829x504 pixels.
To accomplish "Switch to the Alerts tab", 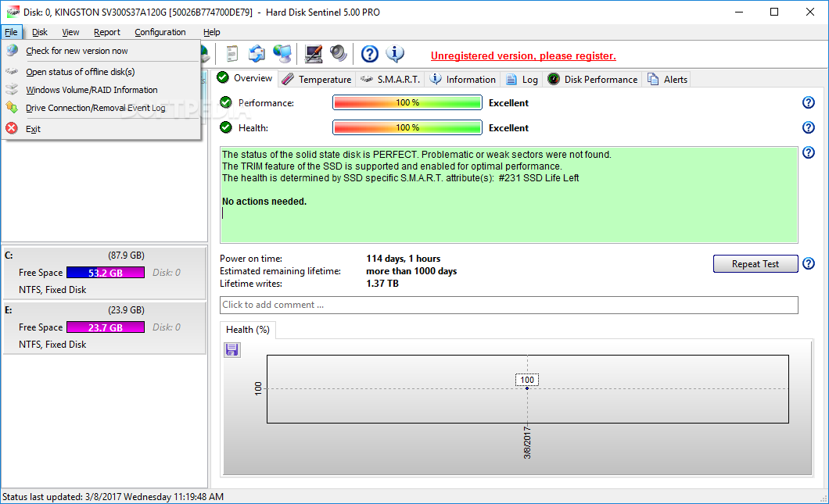I will [x=668, y=79].
